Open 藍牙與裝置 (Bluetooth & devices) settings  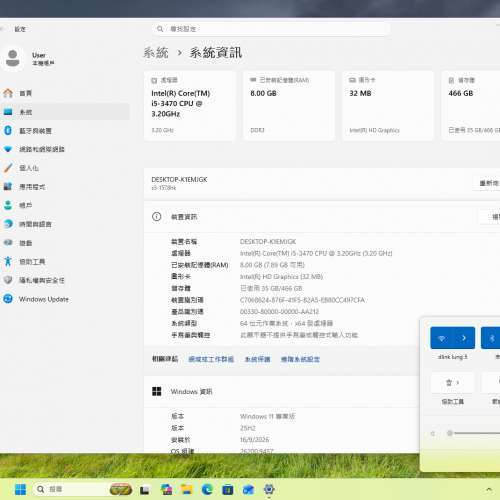[65, 131]
